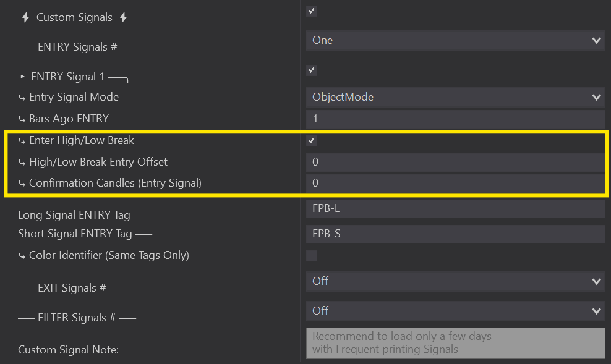This screenshot has width=611, height=364.
Task: Click the Confirmation Candles value field
Action: pyautogui.click(x=455, y=184)
